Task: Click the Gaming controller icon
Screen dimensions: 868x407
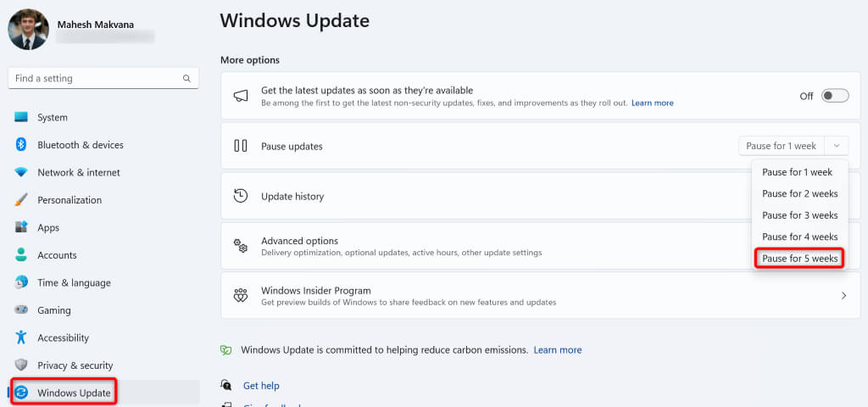Action: [21, 310]
